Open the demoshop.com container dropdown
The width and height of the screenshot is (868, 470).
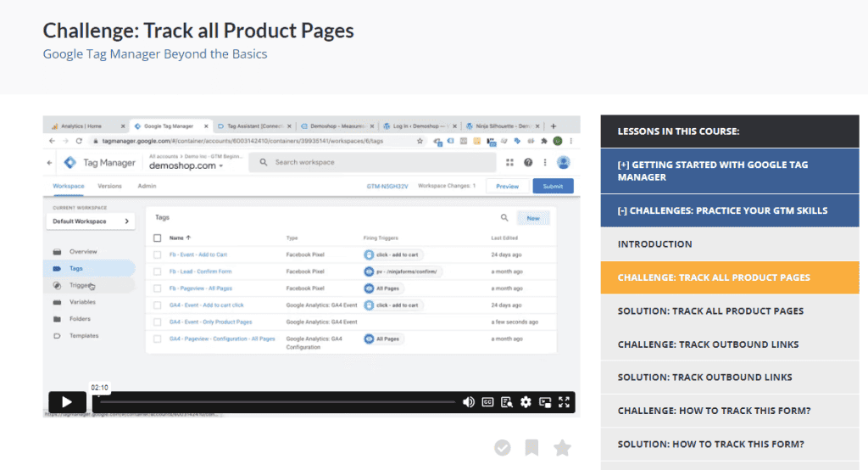186,165
